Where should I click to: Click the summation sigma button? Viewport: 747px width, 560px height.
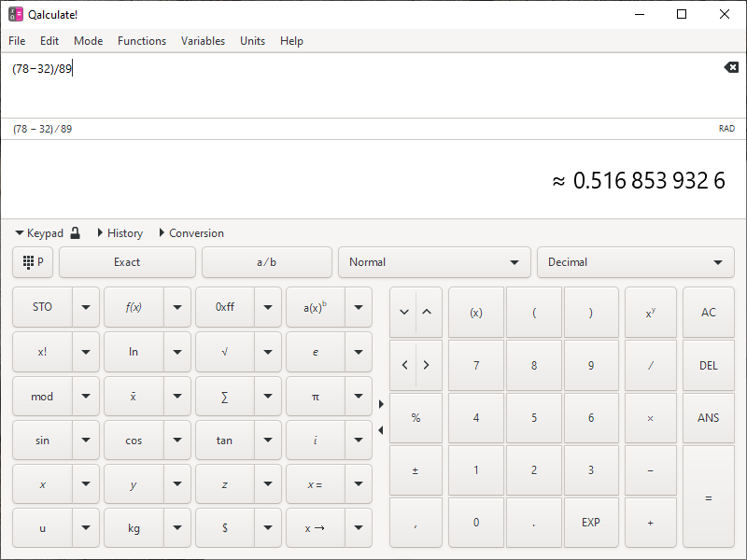point(224,397)
